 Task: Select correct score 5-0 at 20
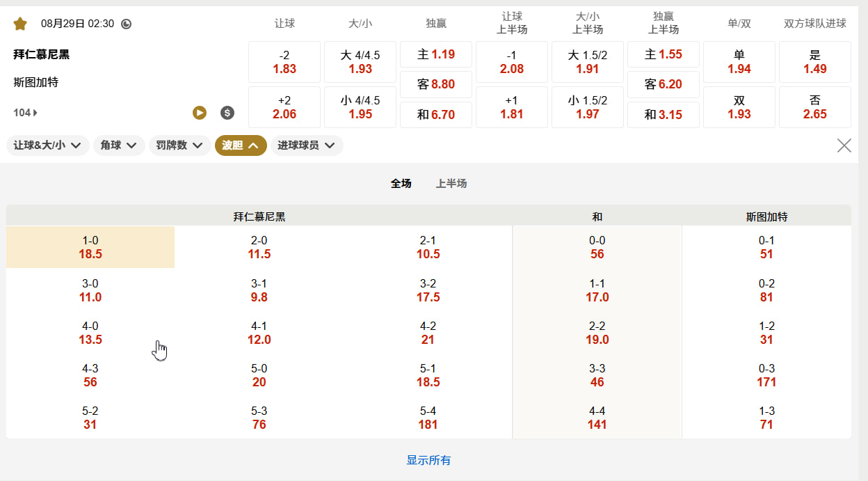259,375
